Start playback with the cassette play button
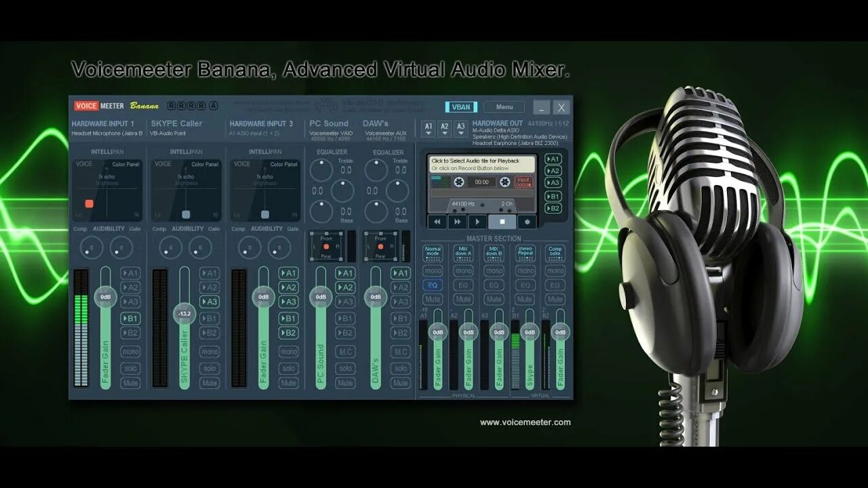Image resolution: width=868 pixels, height=488 pixels. pyautogui.click(x=477, y=222)
